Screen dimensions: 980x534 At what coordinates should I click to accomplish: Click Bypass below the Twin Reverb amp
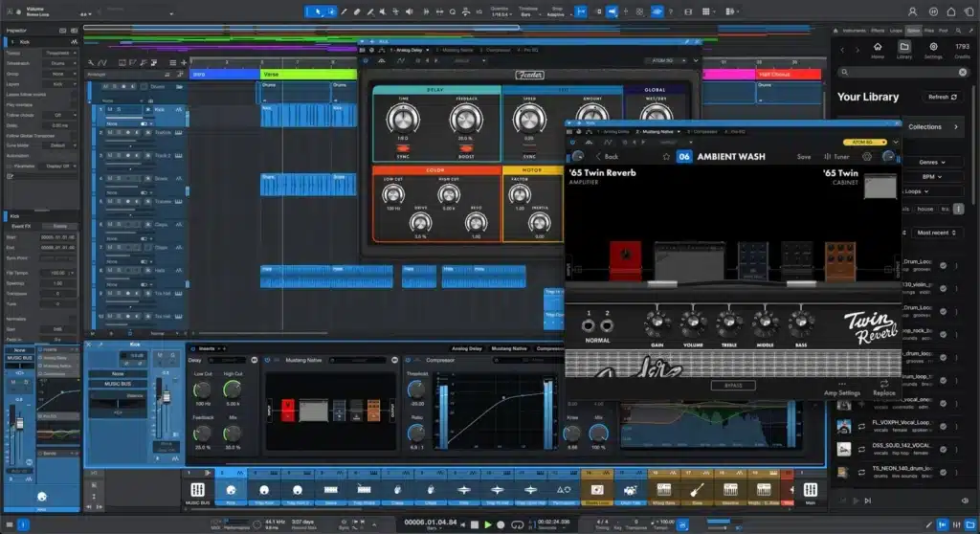[x=732, y=385]
